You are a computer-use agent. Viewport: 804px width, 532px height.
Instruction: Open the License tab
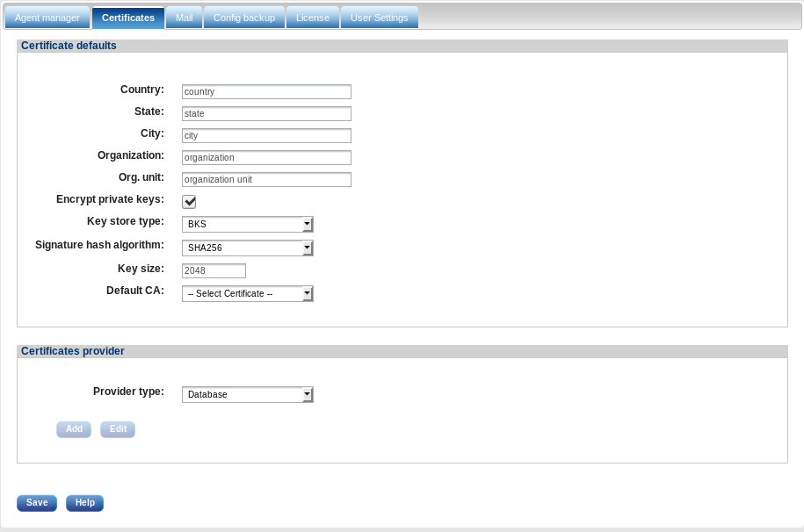tap(313, 18)
